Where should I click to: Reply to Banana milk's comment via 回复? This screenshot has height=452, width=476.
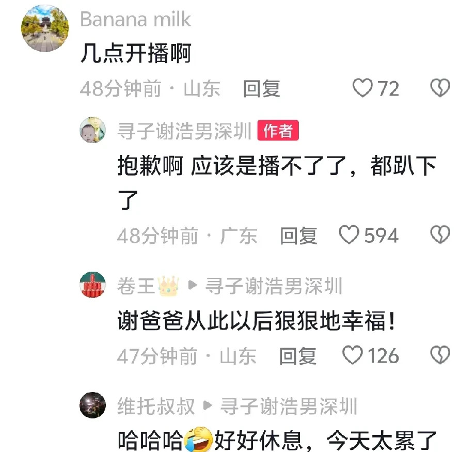[x=261, y=89]
